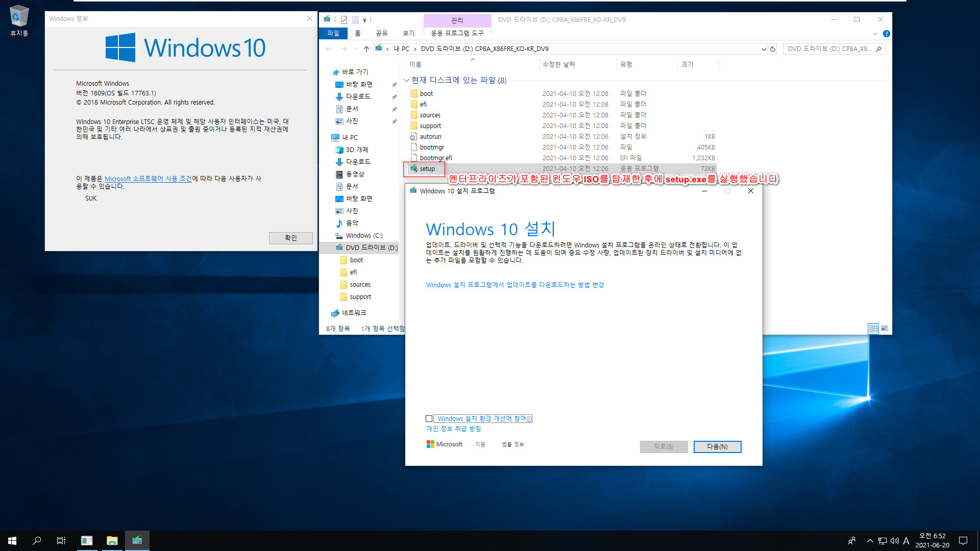
Task: Open the update download settings link
Action: tap(515, 285)
